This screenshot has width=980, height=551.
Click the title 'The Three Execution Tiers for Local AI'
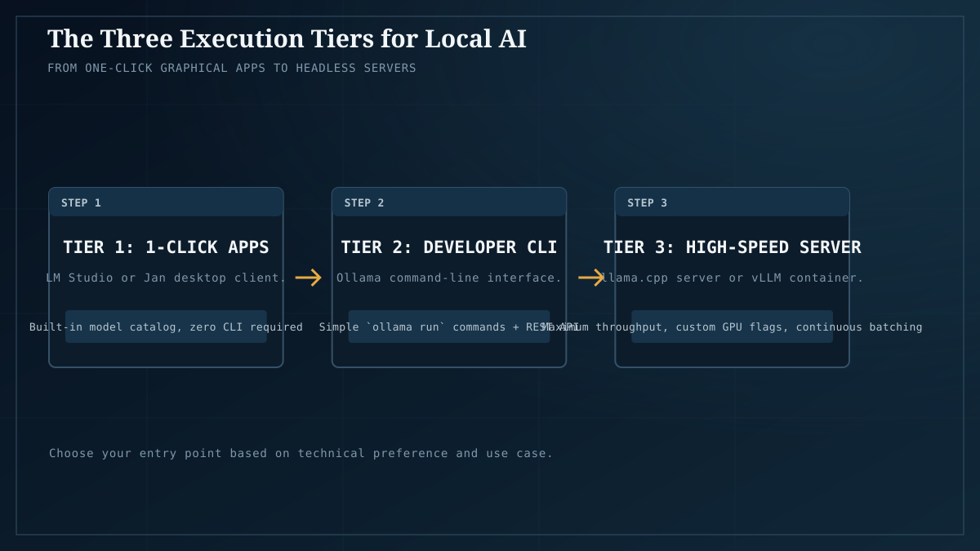287,38
